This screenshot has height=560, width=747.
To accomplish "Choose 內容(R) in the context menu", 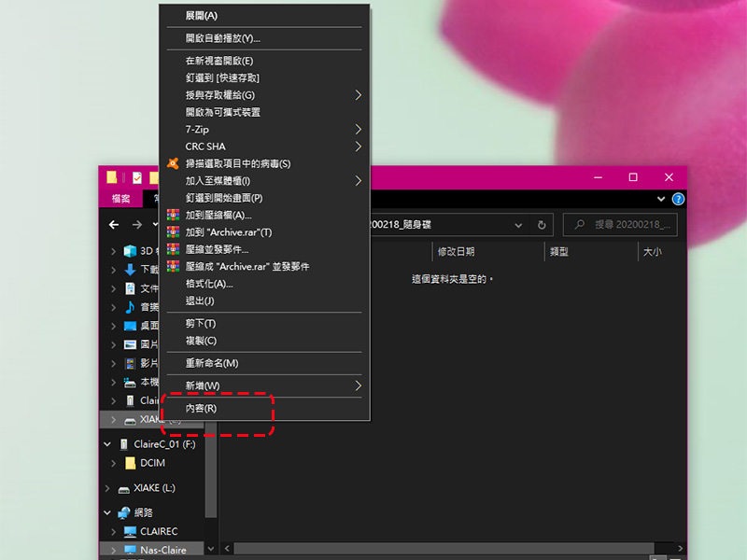I will 264,409.
